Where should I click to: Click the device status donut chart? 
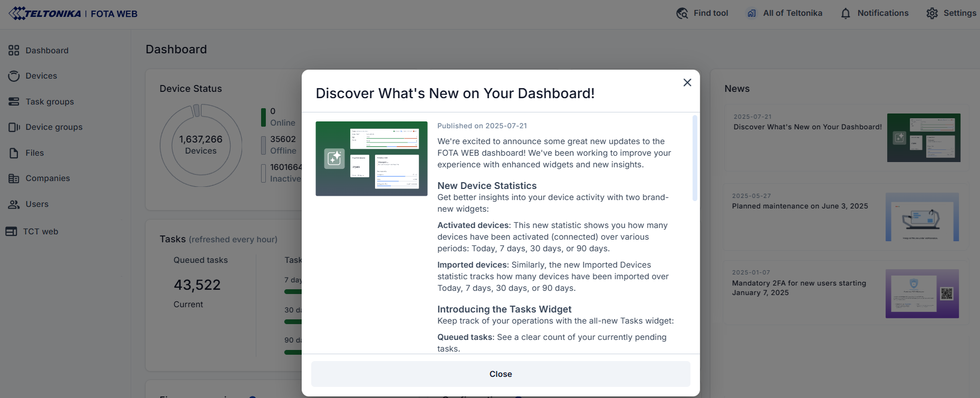tap(201, 145)
